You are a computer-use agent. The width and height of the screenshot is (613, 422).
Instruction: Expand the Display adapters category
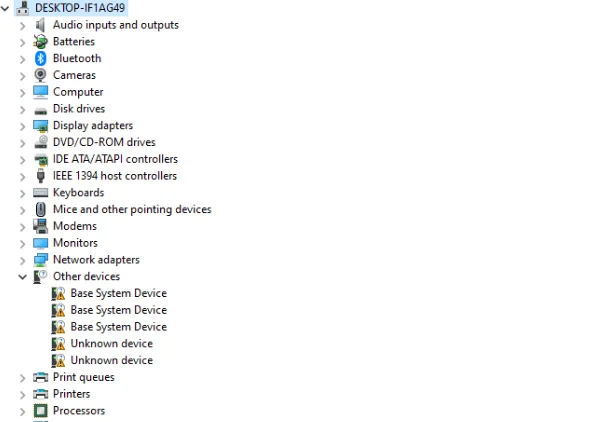(x=23, y=126)
